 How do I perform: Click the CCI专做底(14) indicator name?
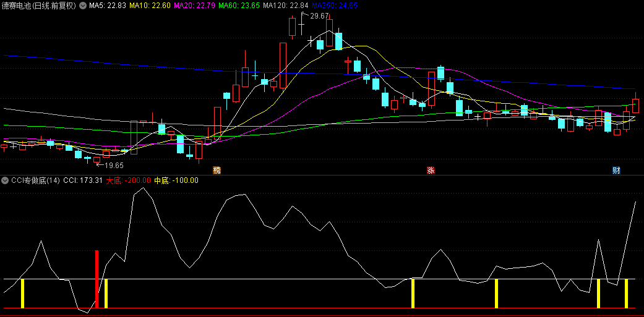point(36,180)
